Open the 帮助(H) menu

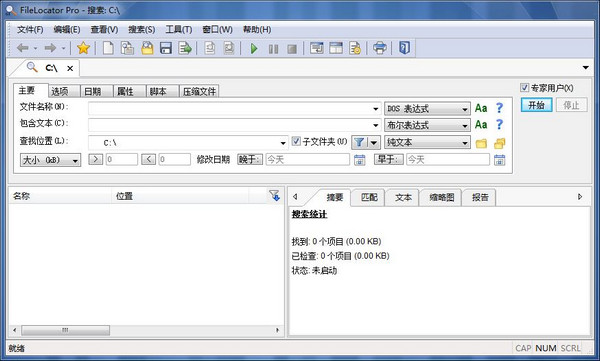point(257,29)
